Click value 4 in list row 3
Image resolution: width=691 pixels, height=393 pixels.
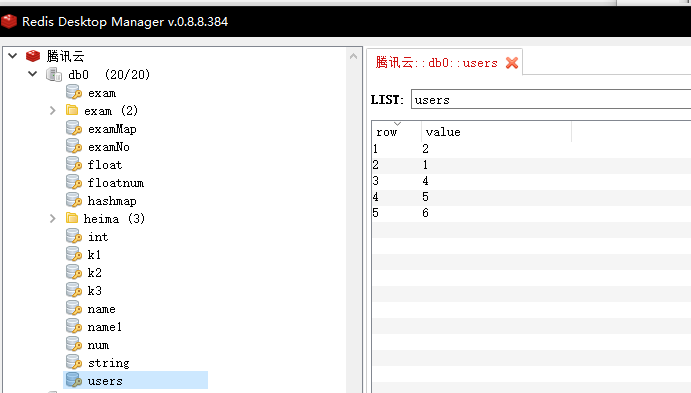point(425,181)
